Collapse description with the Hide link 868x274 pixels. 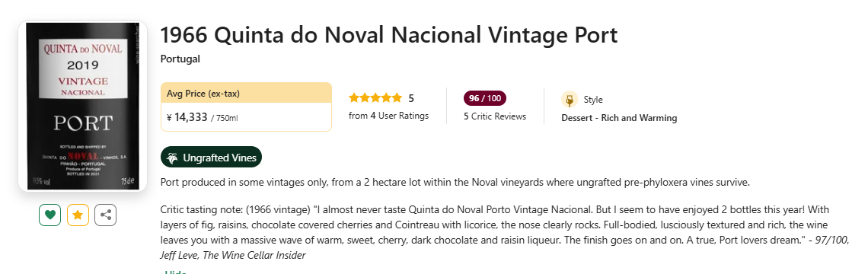[175, 272]
